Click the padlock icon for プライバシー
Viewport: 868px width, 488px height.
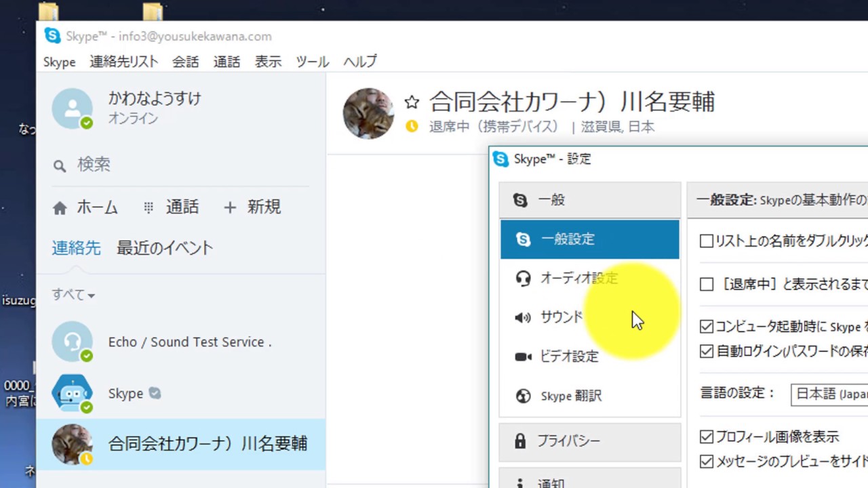pyautogui.click(x=520, y=441)
